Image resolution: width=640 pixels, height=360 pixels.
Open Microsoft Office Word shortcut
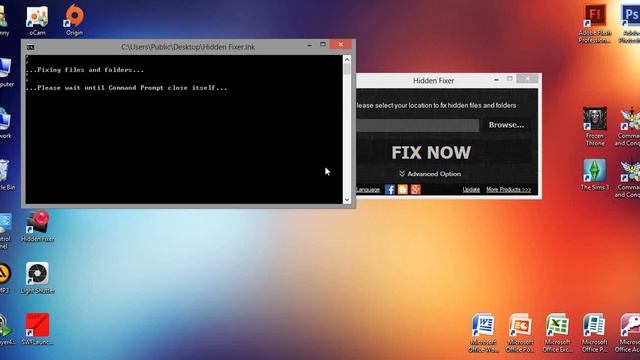point(483,325)
